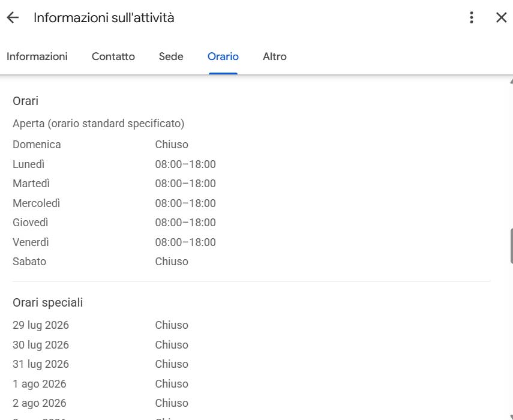Click Chiuso value for Domenica
The image size is (513, 420).
click(x=172, y=144)
